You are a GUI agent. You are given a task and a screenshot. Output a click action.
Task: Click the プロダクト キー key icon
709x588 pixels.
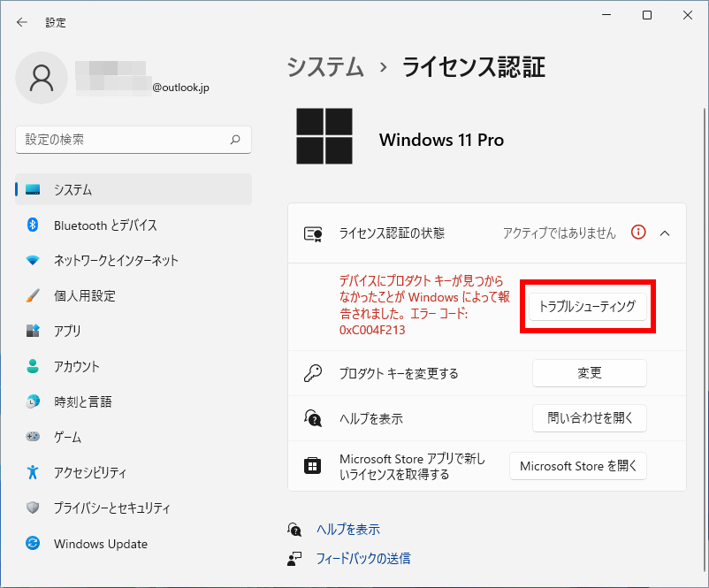pyautogui.click(x=313, y=374)
